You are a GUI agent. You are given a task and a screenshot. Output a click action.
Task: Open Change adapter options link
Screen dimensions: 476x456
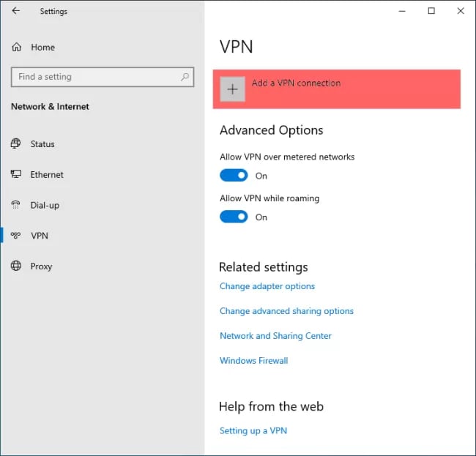click(x=267, y=286)
